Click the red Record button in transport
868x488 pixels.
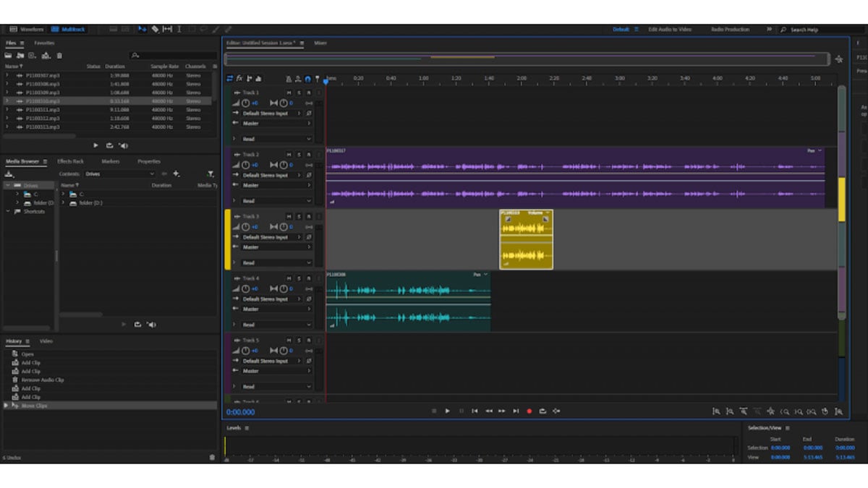(529, 411)
